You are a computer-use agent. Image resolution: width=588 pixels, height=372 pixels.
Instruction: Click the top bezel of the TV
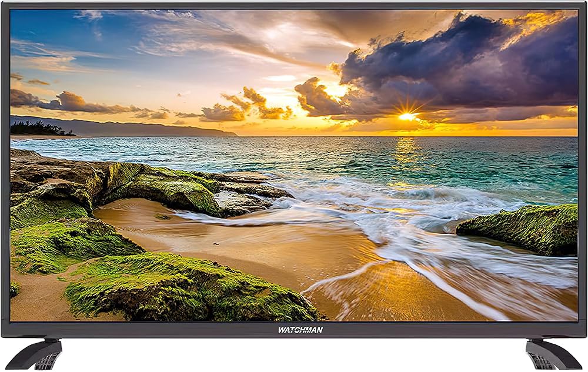point(294,5)
